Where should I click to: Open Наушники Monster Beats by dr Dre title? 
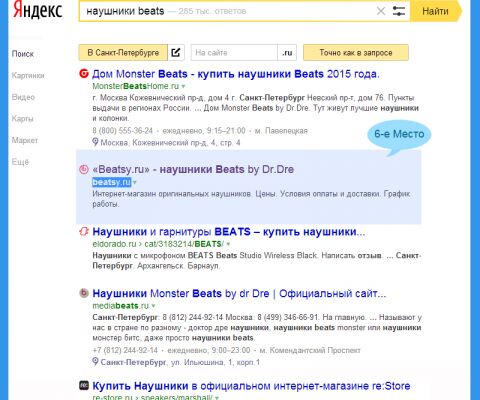[239, 294]
